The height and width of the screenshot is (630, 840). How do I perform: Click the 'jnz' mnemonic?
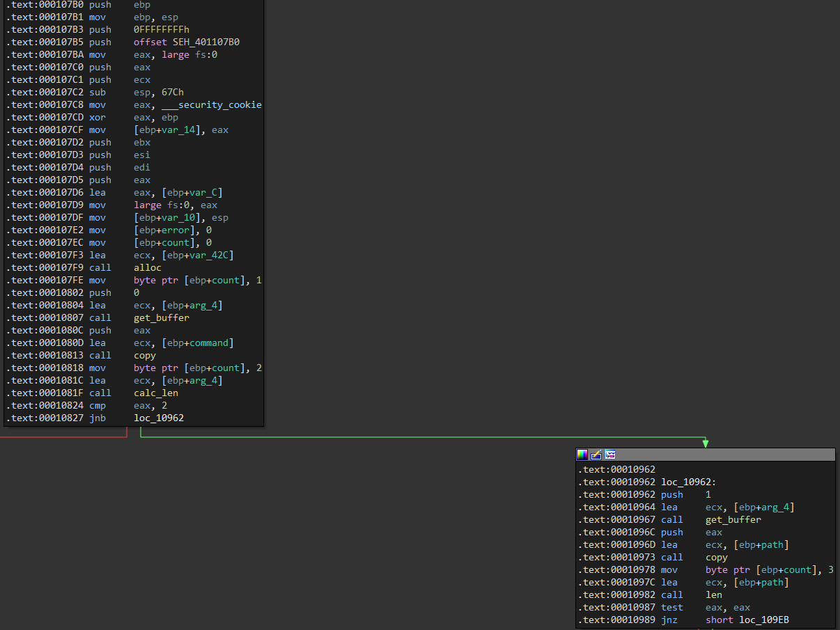coord(669,620)
